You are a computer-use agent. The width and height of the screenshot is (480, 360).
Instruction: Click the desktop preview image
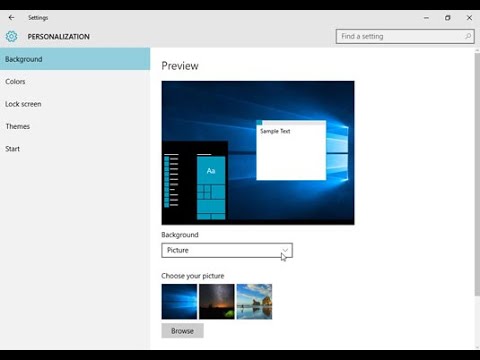[x=258, y=153]
